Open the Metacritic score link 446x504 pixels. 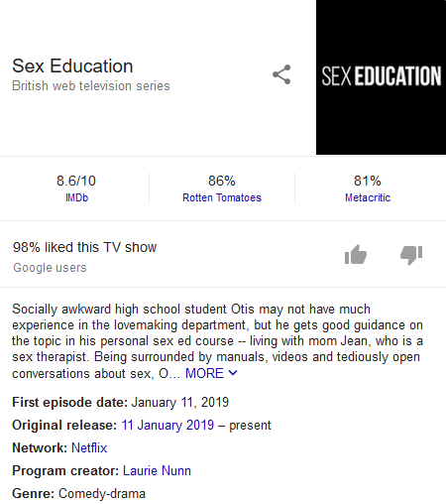tap(368, 197)
